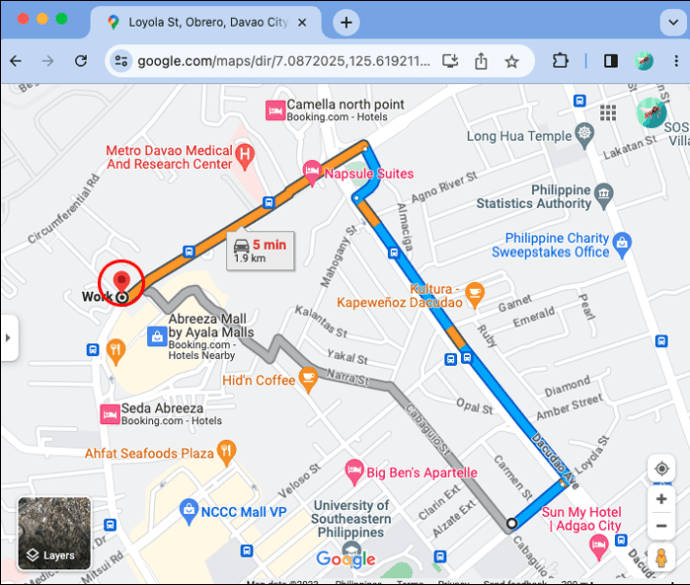Click the red Work destination pin
Viewport: 690px width, 585px height.
point(122,282)
